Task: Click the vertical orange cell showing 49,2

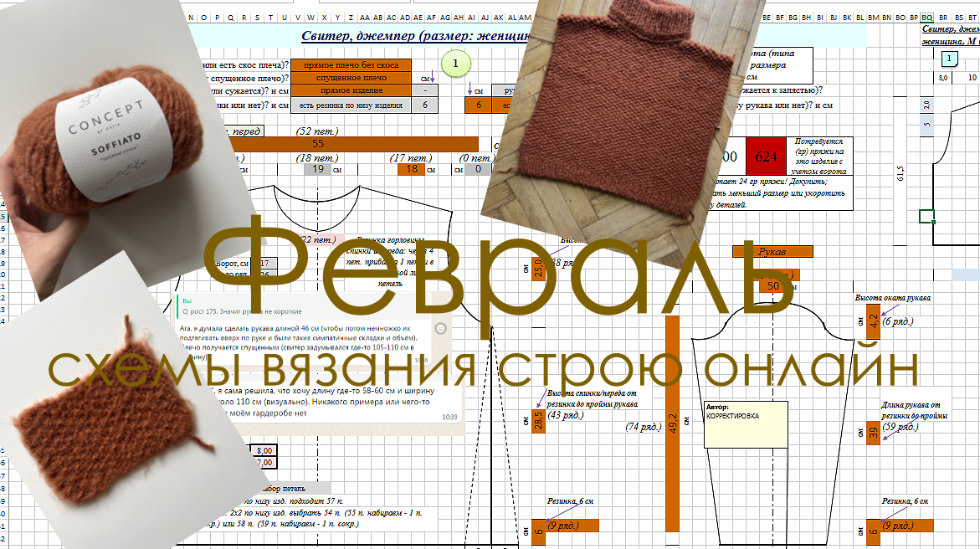Action: pos(673,423)
